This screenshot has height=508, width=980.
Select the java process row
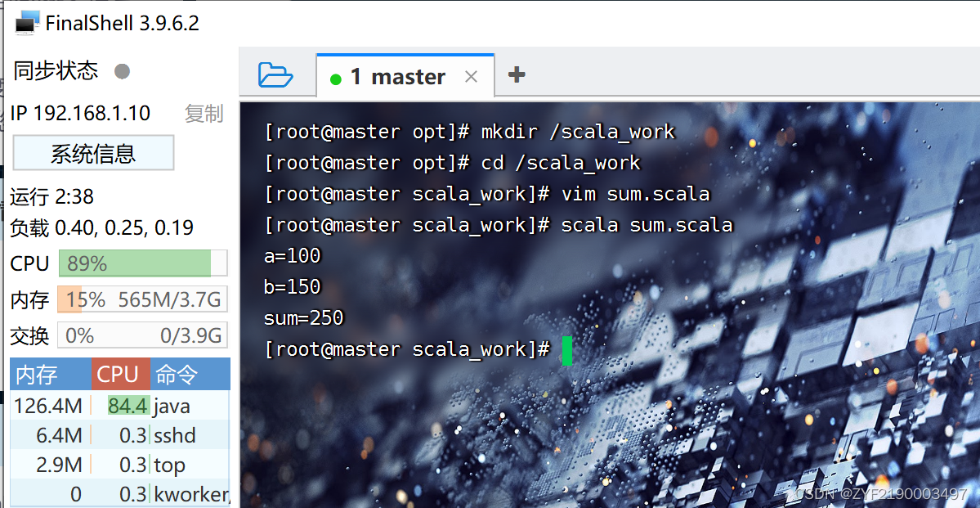click(120, 406)
